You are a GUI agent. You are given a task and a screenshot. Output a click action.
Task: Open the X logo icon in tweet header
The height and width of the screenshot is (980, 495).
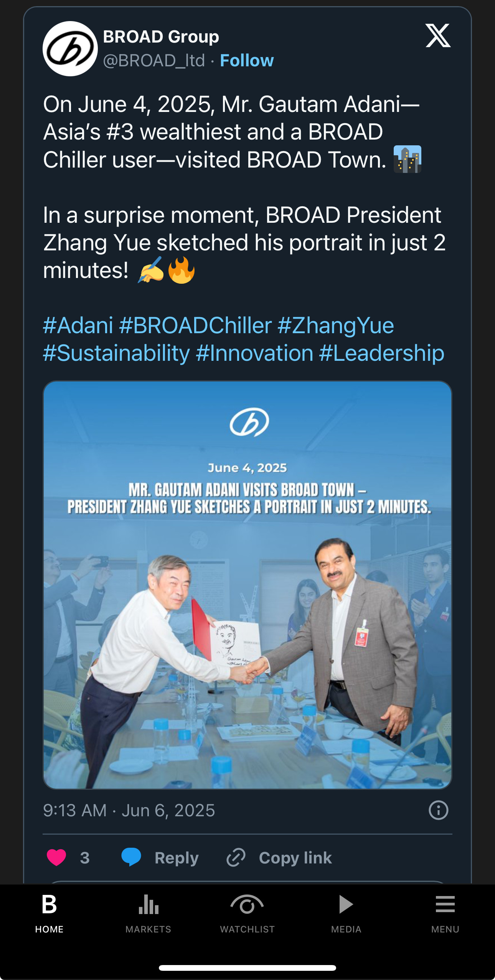point(438,36)
